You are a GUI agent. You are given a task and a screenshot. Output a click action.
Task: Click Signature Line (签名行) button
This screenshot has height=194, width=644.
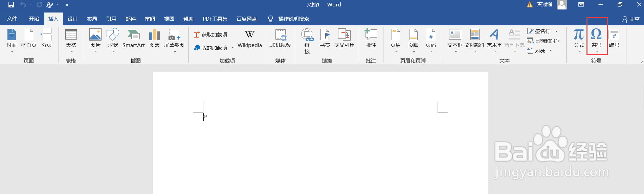tap(539, 31)
